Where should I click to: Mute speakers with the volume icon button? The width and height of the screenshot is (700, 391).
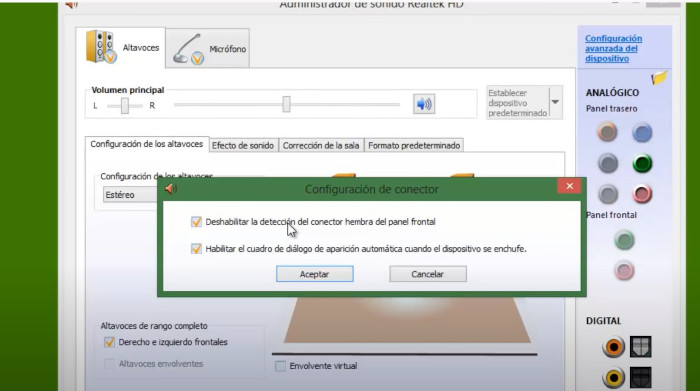point(424,104)
